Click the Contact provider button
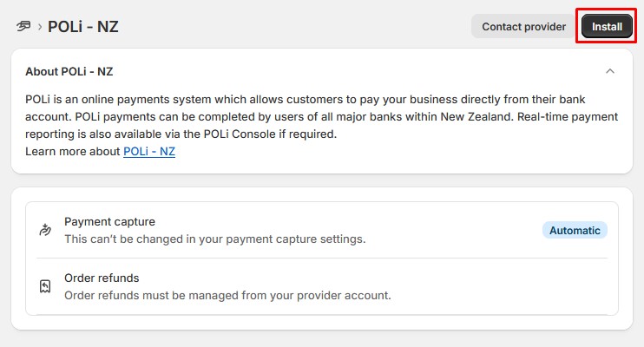Viewport: 644px width, 347px height. click(x=523, y=26)
